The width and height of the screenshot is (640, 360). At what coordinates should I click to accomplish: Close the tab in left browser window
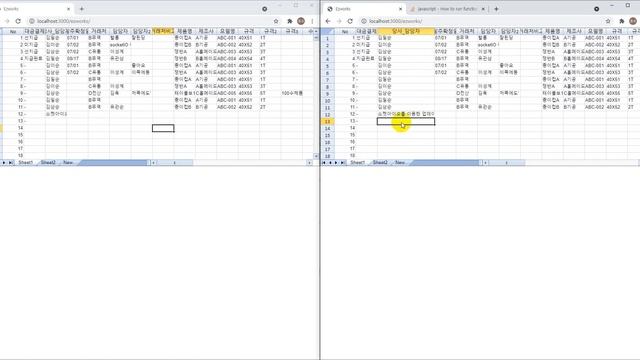click(68, 9)
